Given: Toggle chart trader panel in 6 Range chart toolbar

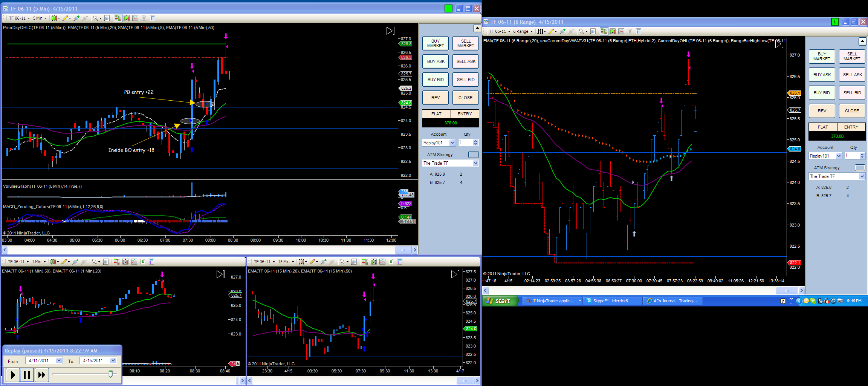Looking at the screenshot, I should (x=604, y=31).
